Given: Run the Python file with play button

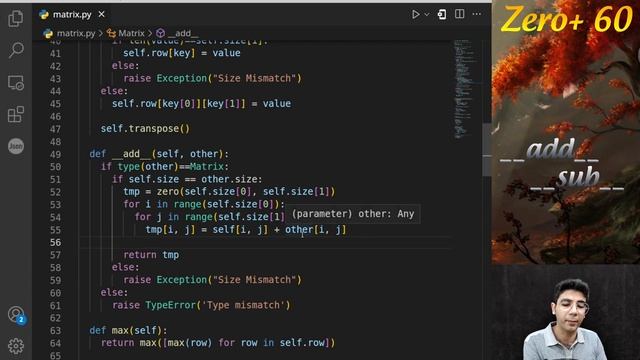Looking at the screenshot, I should pos(415,14).
